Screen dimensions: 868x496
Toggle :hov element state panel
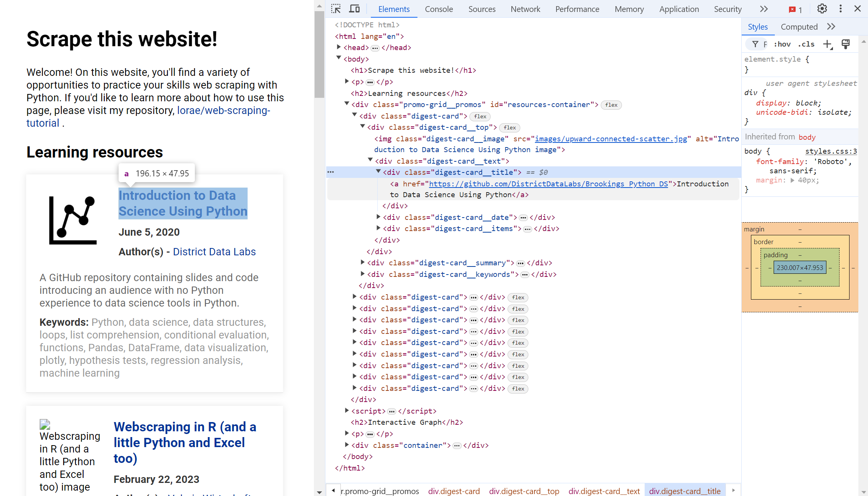click(x=782, y=44)
